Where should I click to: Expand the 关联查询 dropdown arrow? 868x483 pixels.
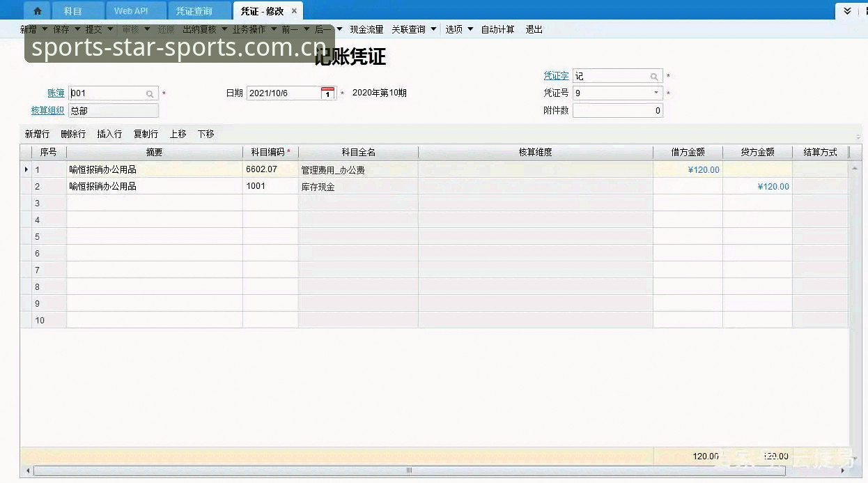click(x=433, y=29)
